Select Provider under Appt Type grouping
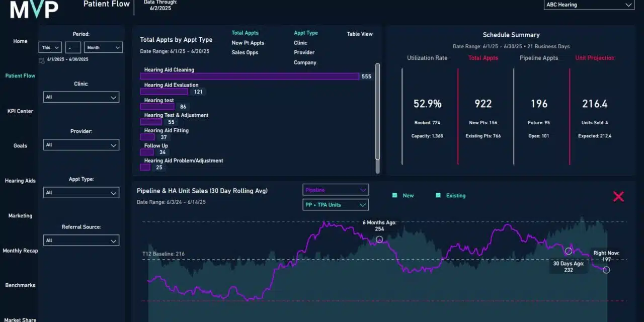The image size is (644, 322). tap(304, 53)
